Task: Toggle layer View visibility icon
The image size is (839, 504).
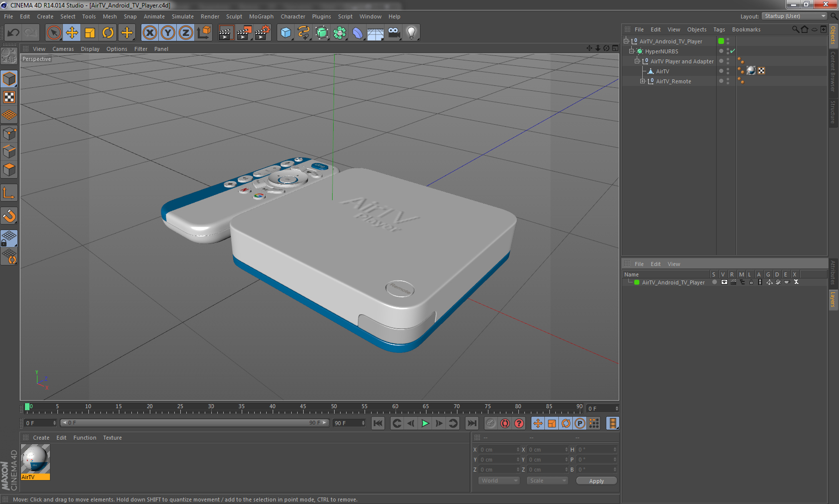Action: tap(724, 282)
